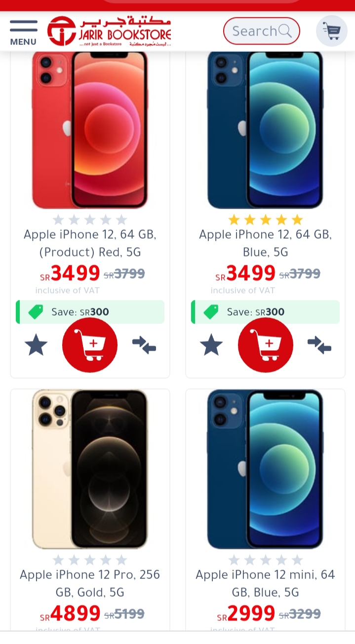
Task: Open Apple iPhone 12 Blue product title
Action: (x=266, y=243)
